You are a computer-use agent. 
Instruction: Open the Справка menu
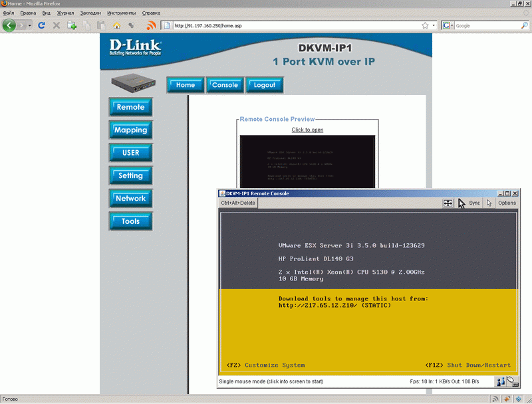[151, 13]
